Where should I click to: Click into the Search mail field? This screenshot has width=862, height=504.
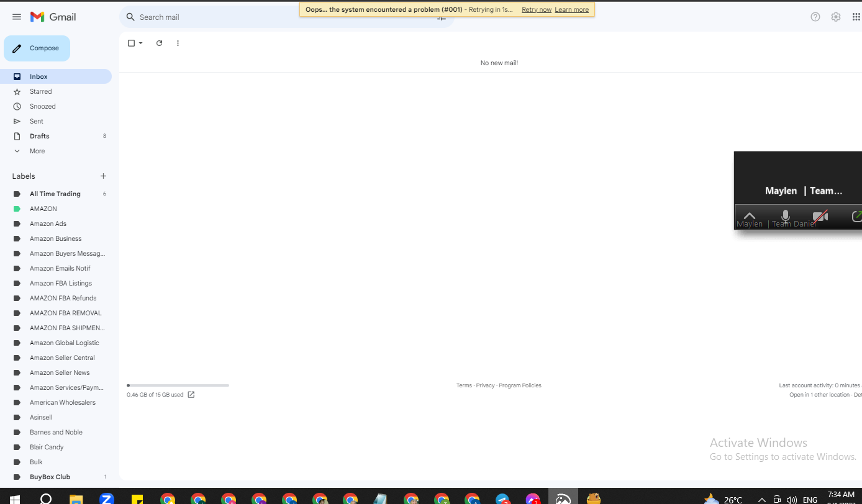(x=286, y=17)
